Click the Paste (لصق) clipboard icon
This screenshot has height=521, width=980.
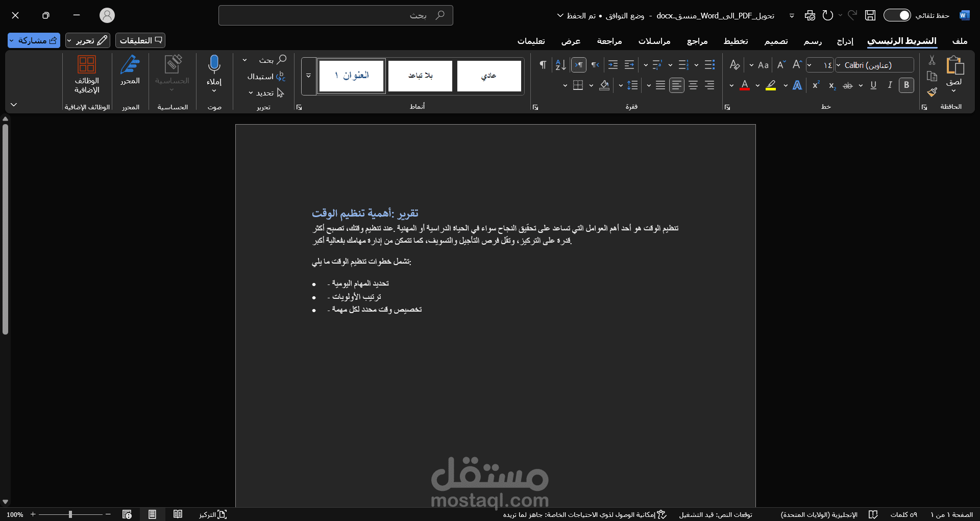click(954, 66)
